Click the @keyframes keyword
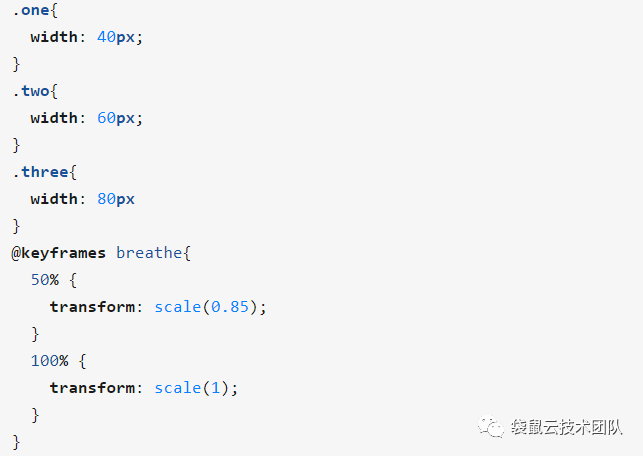 coord(59,253)
